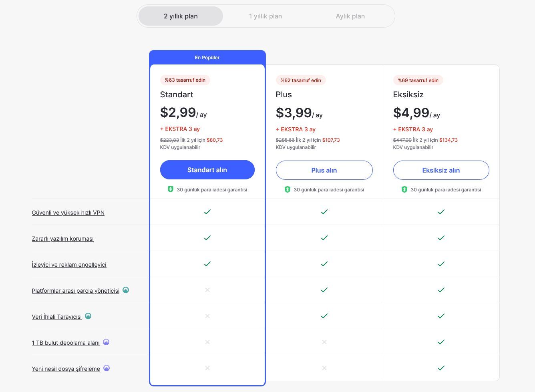Click the Standart X mark for 1 TB bulut depolama
This screenshot has height=392, width=535.
(207, 342)
